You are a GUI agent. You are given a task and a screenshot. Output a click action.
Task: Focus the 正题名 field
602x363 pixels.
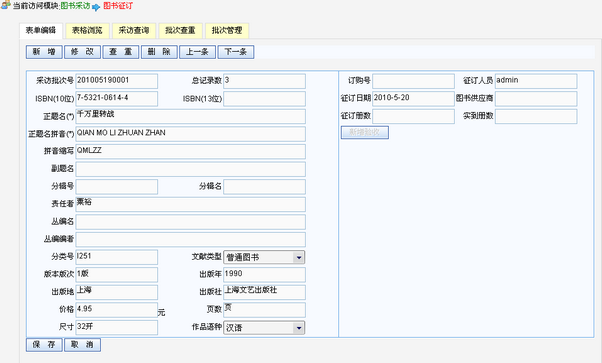190,116
